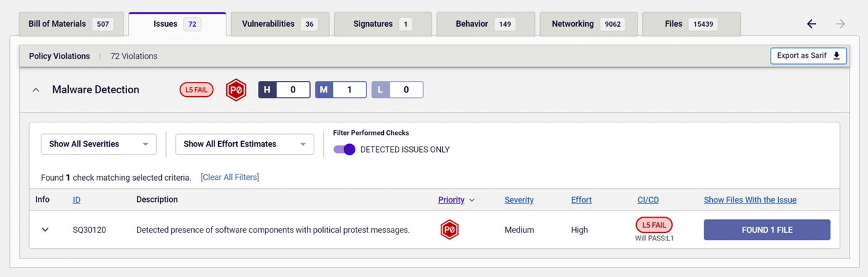Open Show All Severities dropdown
Screen dimensions: 868x277
pyautogui.click(x=99, y=144)
